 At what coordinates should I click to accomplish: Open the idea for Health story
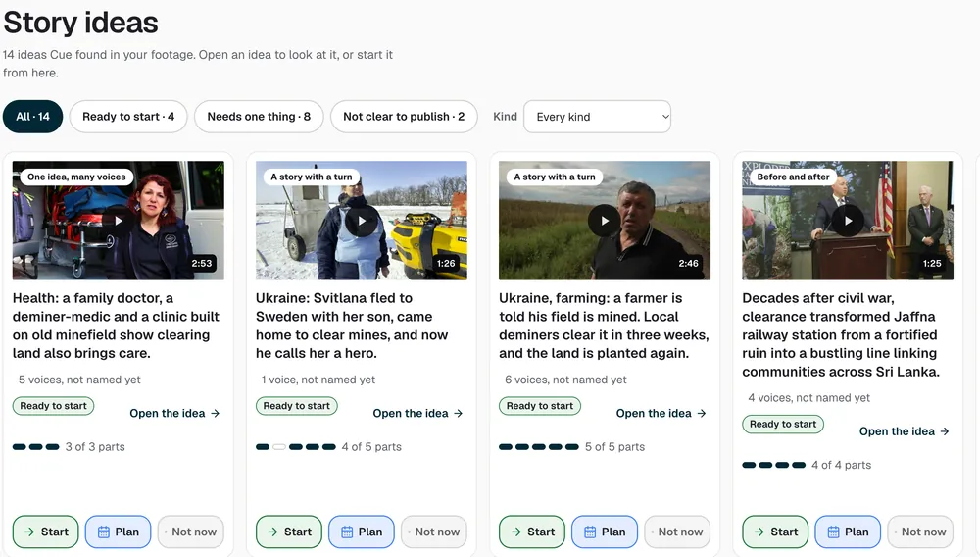click(x=175, y=413)
